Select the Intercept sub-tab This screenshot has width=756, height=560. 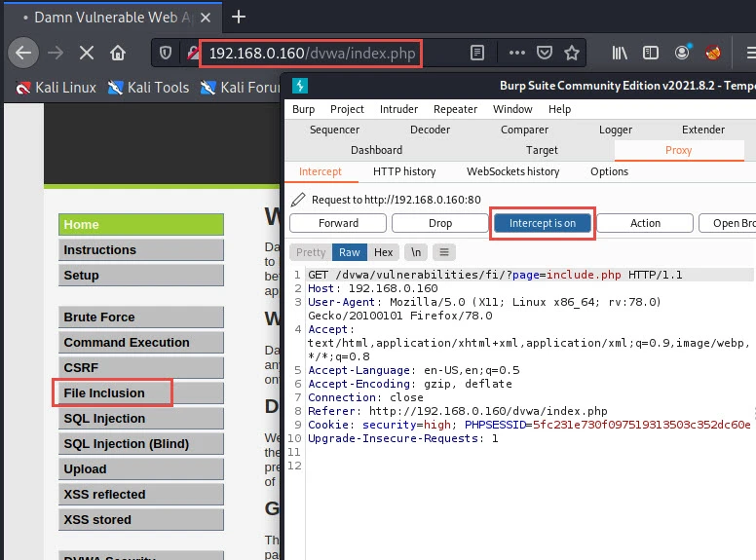coord(321,171)
